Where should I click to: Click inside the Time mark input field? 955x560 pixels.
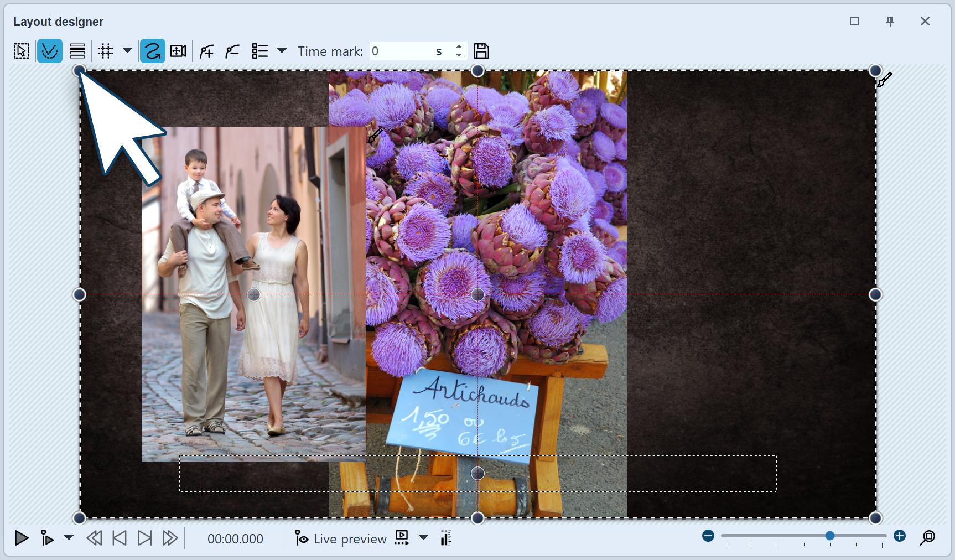coord(409,50)
